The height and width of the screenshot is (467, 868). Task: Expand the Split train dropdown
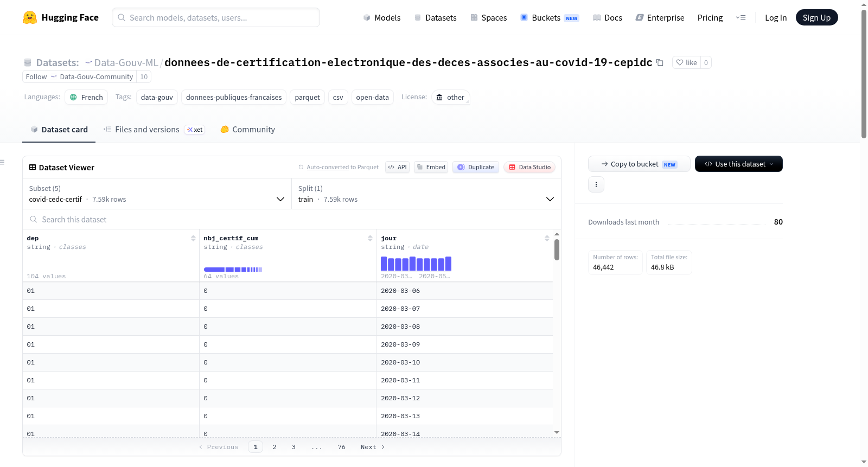pyautogui.click(x=426, y=194)
